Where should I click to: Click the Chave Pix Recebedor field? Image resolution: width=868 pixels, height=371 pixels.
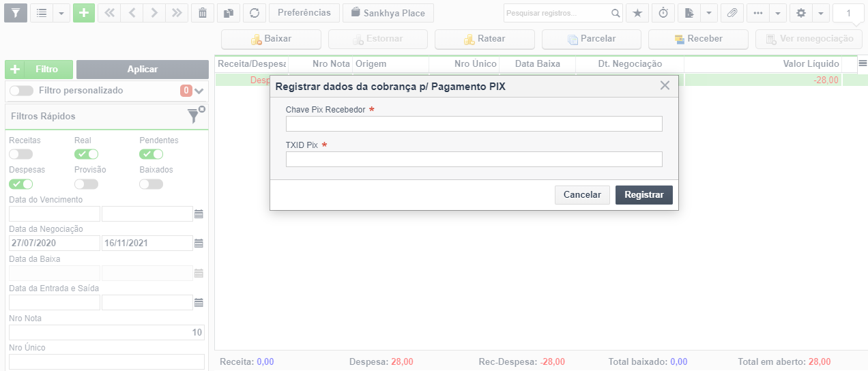coord(474,123)
